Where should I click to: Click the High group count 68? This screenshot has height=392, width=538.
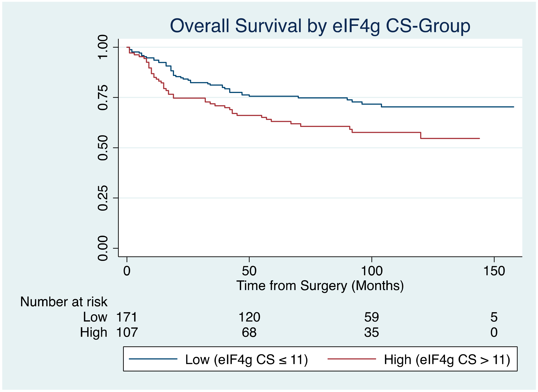tap(249, 332)
